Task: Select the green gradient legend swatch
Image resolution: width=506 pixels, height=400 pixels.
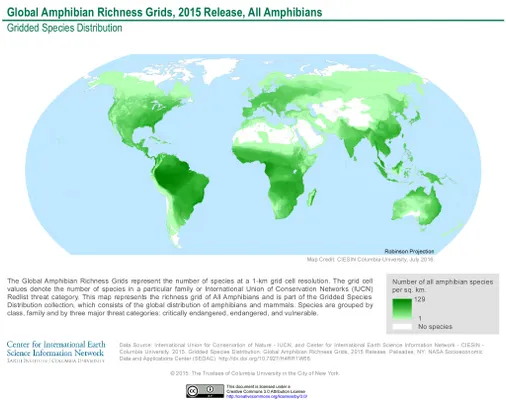Action: [x=402, y=309]
